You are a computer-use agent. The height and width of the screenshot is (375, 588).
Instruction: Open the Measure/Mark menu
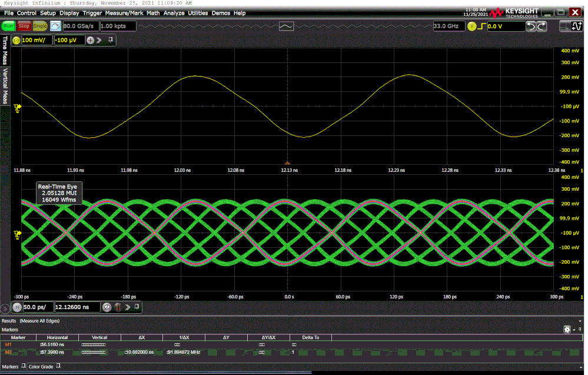click(x=125, y=12)
